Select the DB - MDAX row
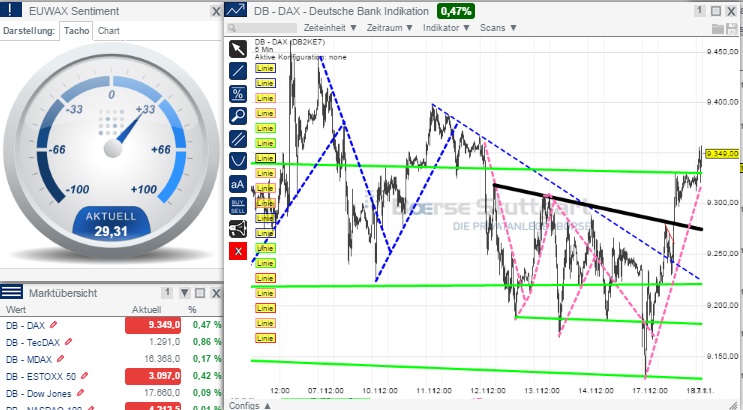The height and width of the screenshot is (410, 743). 112,359
